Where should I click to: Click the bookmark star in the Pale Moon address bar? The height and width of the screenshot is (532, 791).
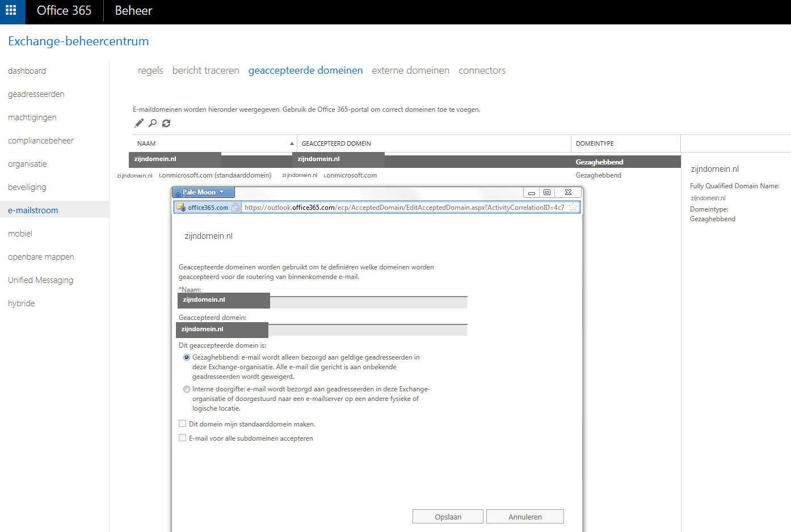click(x=574, y=207)
